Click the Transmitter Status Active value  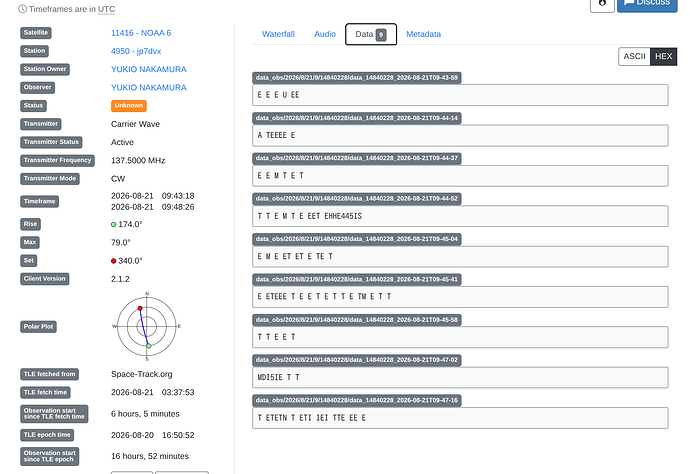tap(122, 142)
